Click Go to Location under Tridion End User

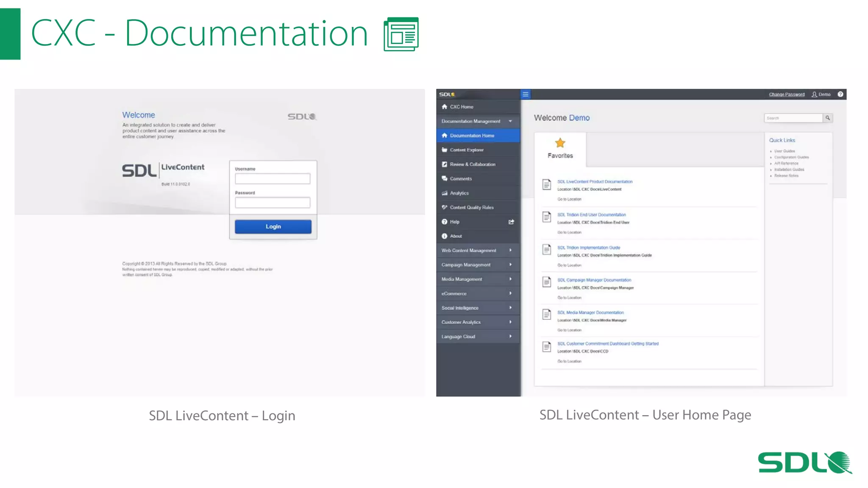[x=569, y=233]
